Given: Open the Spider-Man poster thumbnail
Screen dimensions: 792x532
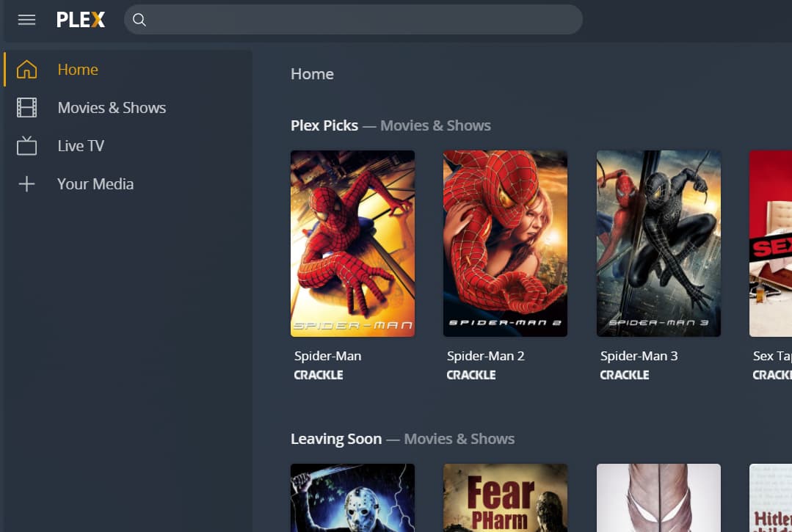Looking at the screenshot, I should [352, 244].
